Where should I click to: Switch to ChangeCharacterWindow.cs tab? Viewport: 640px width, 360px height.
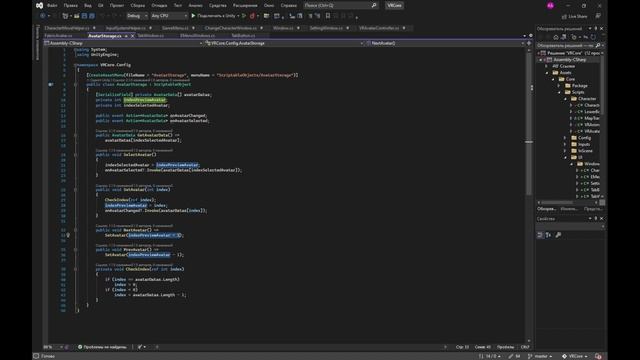click(231, 28)
